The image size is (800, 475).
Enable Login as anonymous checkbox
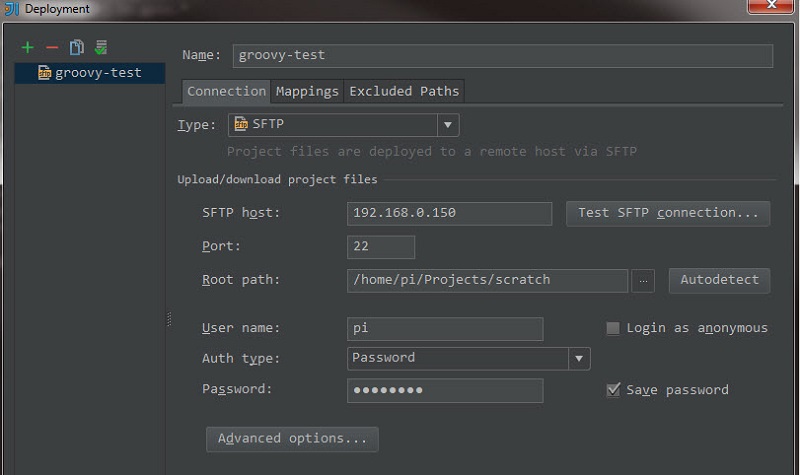(x=613, y=328)
